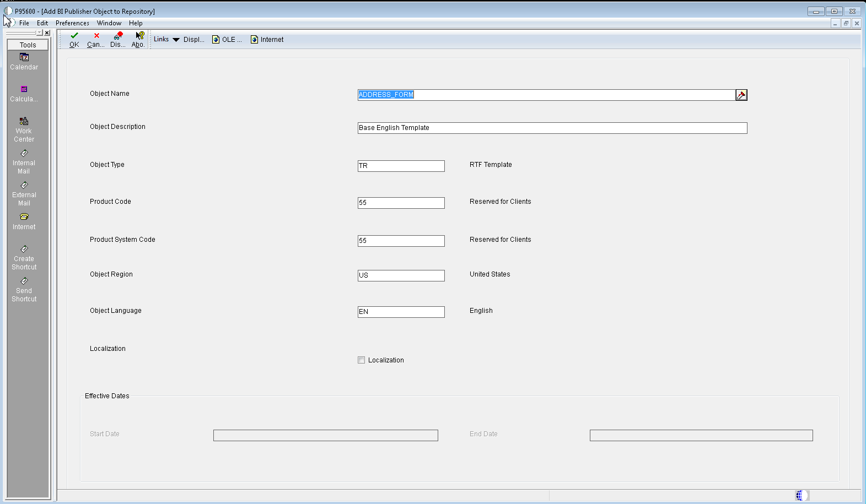Click the "Object Language" label
Viewport: 866px width, 504px height.
(116, 311)
